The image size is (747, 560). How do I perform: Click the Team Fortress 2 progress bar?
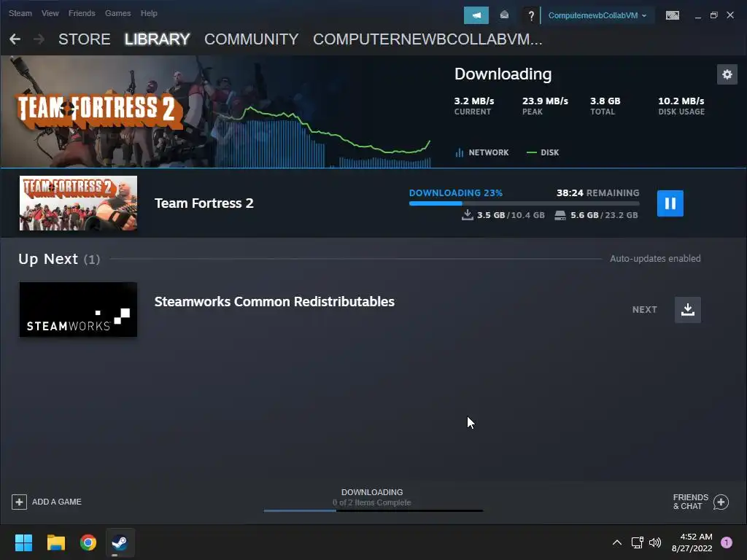524,203
